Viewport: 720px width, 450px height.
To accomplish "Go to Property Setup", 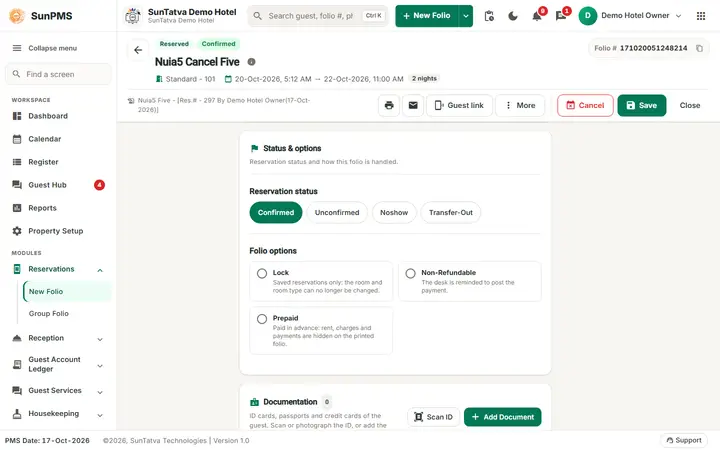I will click(x=56, y=231).
